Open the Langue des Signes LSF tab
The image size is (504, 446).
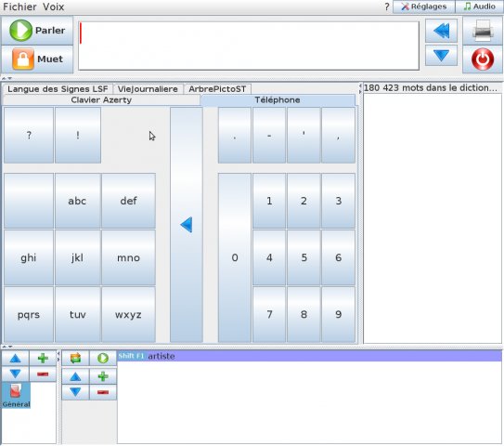coord(58,89)
